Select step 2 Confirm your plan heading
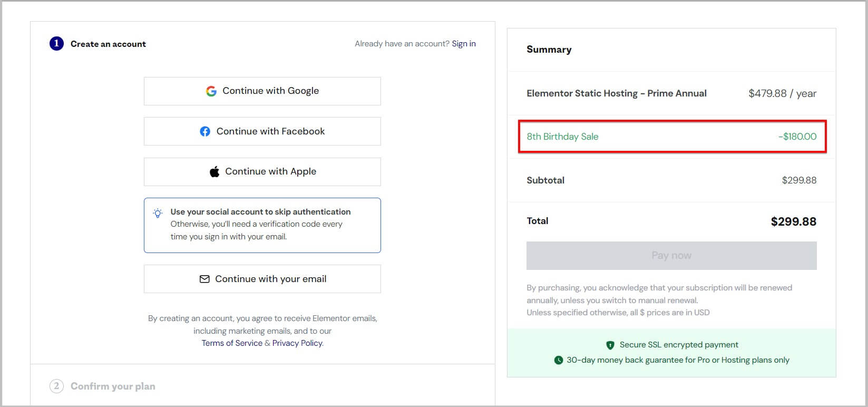The height and width of the screenshot is (407, 868). click(113, 386)
